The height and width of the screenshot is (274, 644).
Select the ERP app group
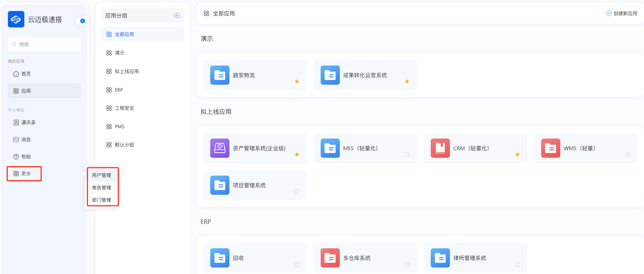pos(119,90)
